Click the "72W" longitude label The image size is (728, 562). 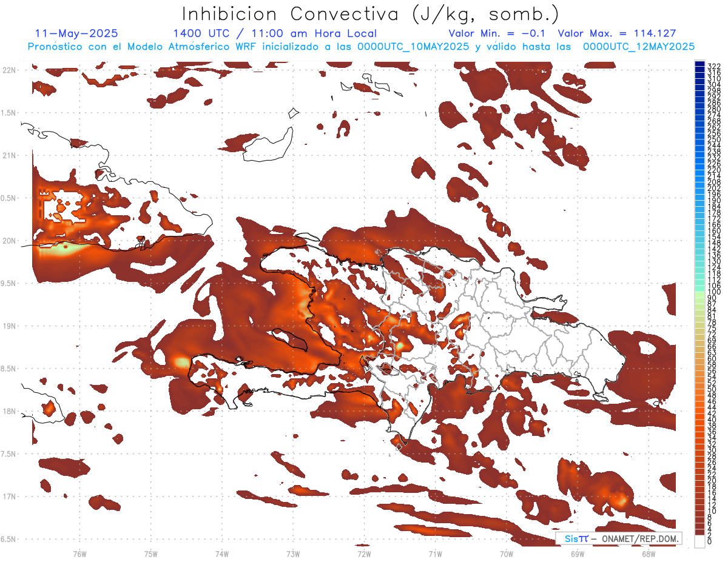point(364,554)
